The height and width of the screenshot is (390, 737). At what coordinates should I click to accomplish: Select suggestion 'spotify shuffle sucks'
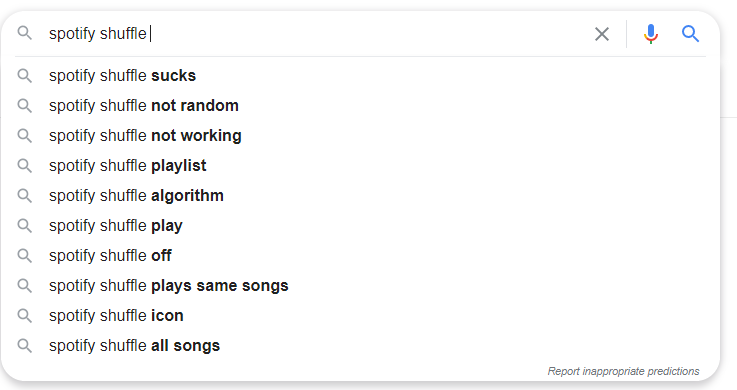[361, 76]
